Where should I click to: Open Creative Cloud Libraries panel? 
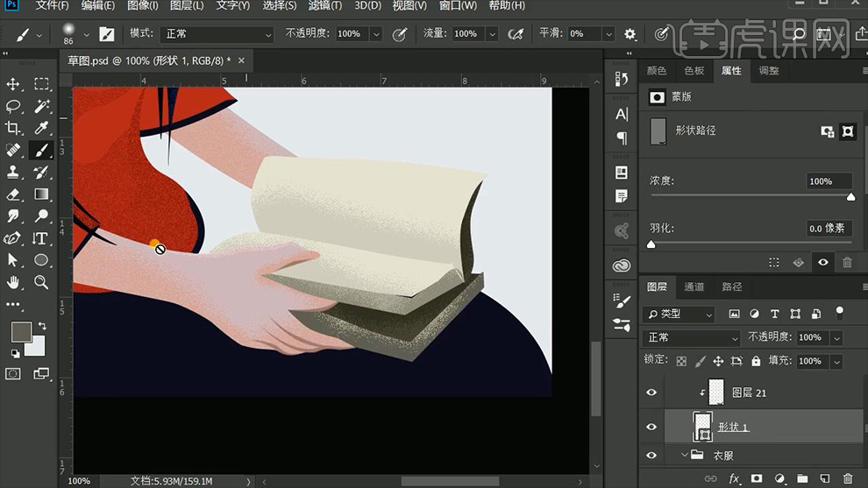[621, 265]
